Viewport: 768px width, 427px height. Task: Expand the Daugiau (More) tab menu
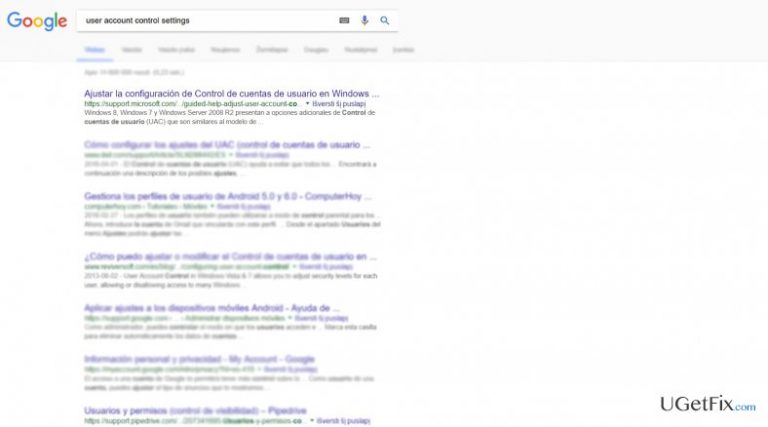(316, 50)
